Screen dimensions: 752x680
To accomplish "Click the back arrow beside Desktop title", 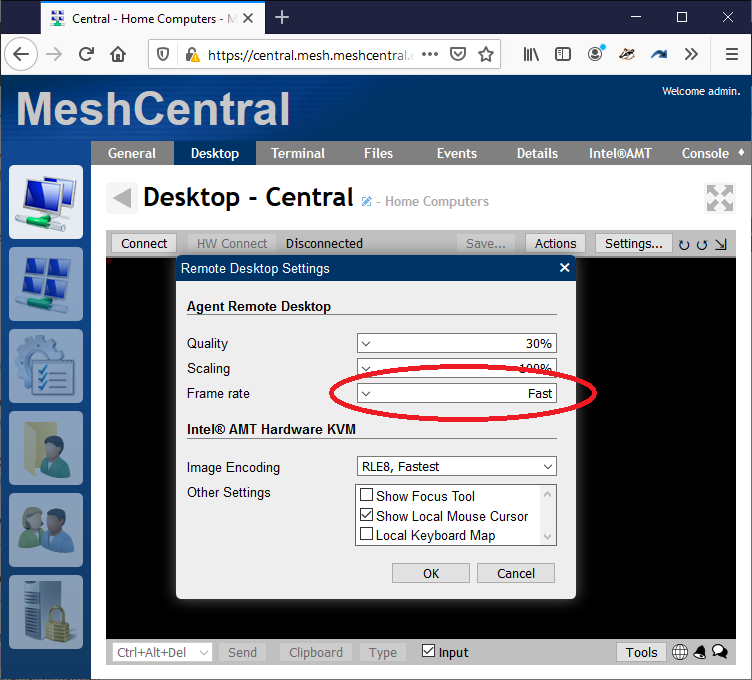I will [122, 198].
